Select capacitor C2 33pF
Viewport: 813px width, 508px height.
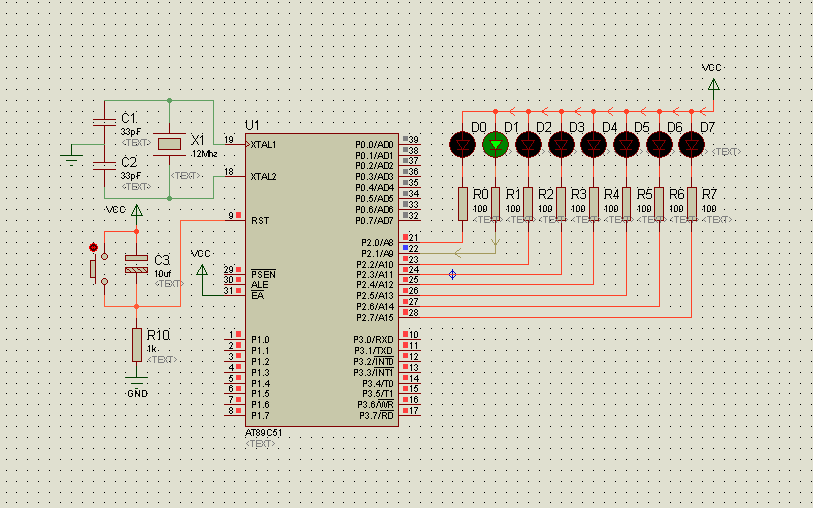(104, 166)
